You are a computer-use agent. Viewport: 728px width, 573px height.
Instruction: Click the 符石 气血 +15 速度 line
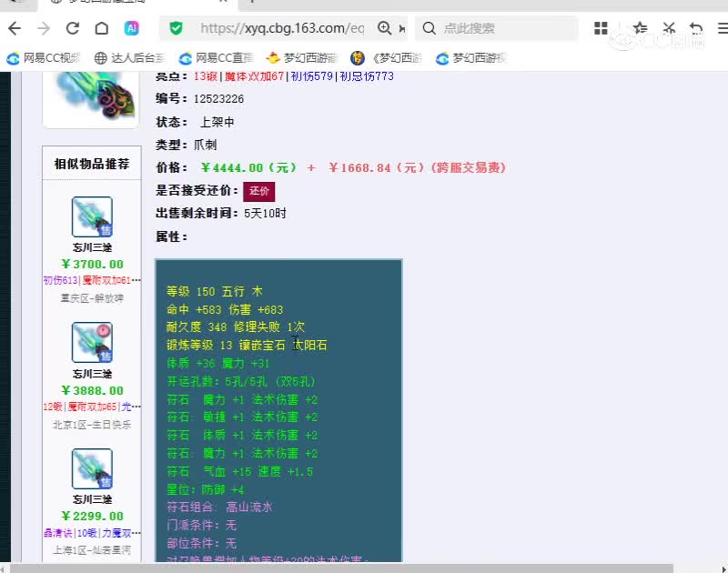239,472
